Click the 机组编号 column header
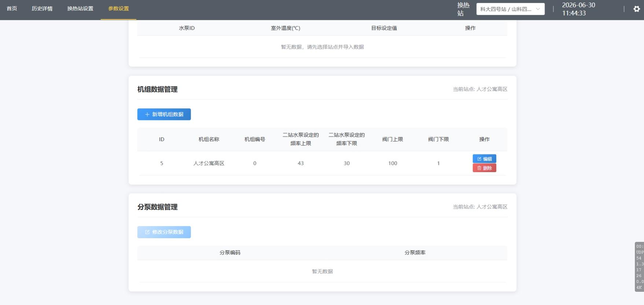The width and height of the screenshot is (644, 305). tap(255, 139)
